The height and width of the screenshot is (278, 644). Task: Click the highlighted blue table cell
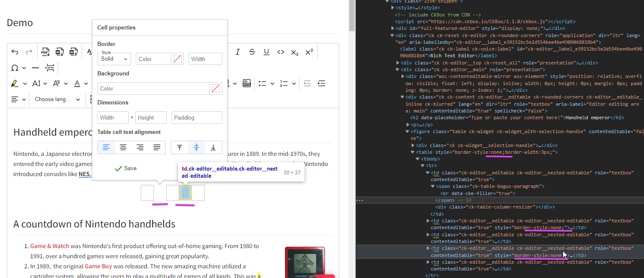[185, 193]
